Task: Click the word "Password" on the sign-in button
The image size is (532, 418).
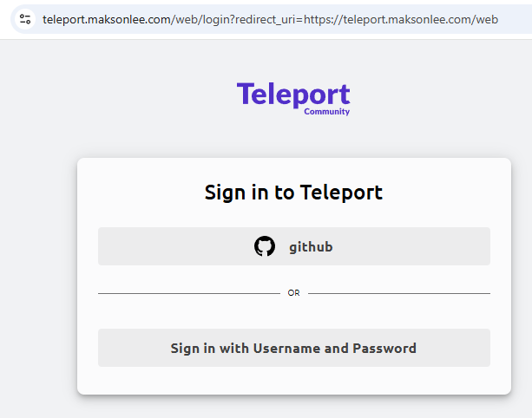Action: pos(384,349)
